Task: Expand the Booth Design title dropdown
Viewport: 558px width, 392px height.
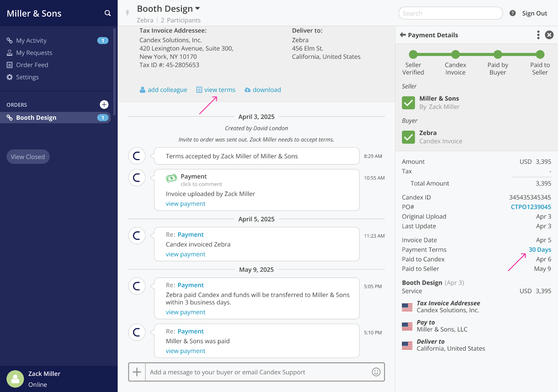Action: tap(197, 8)
